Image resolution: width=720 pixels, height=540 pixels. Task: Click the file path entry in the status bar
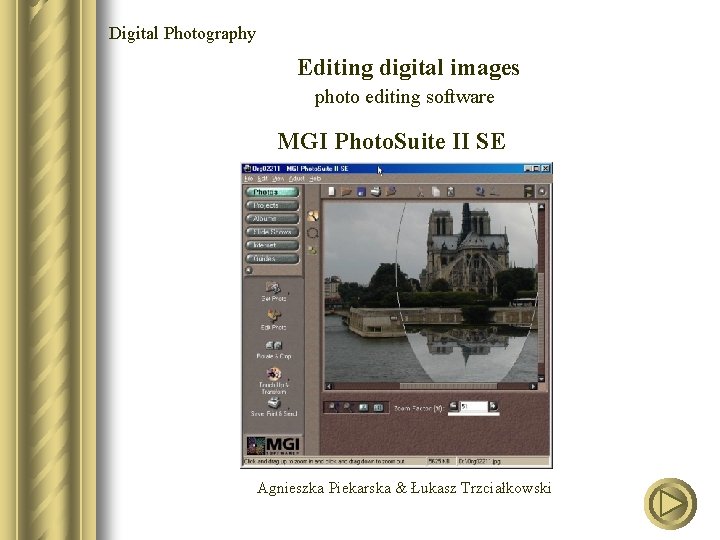[x=480, y=461]
